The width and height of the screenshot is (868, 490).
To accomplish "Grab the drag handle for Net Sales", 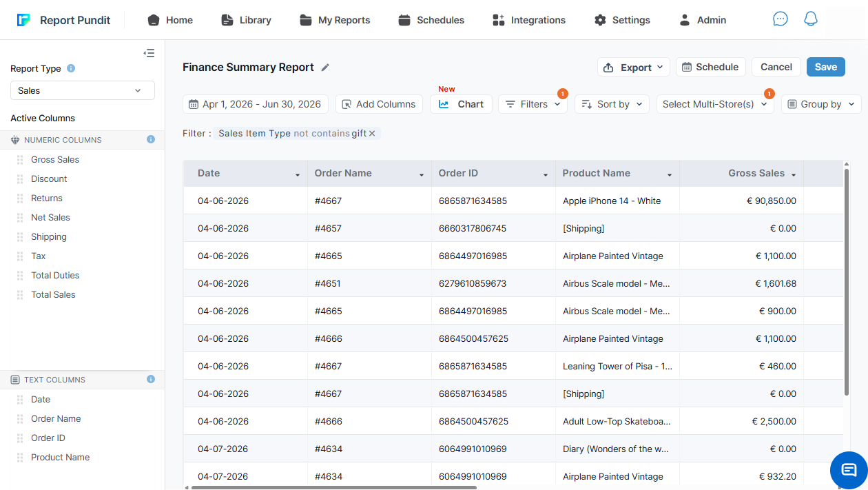I will tap(20, 217).
